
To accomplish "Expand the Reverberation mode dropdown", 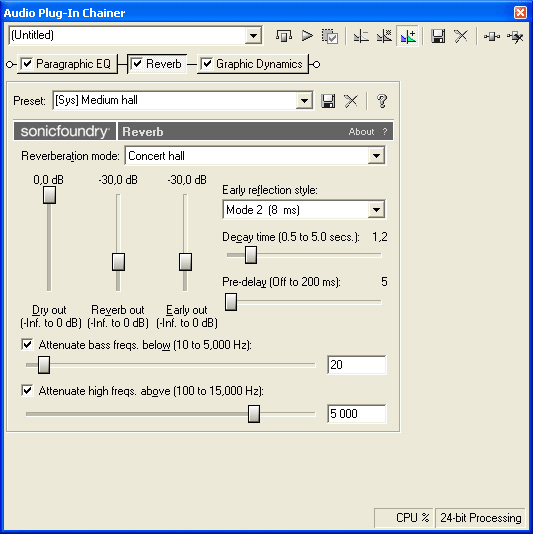I will tap(376, 156).
